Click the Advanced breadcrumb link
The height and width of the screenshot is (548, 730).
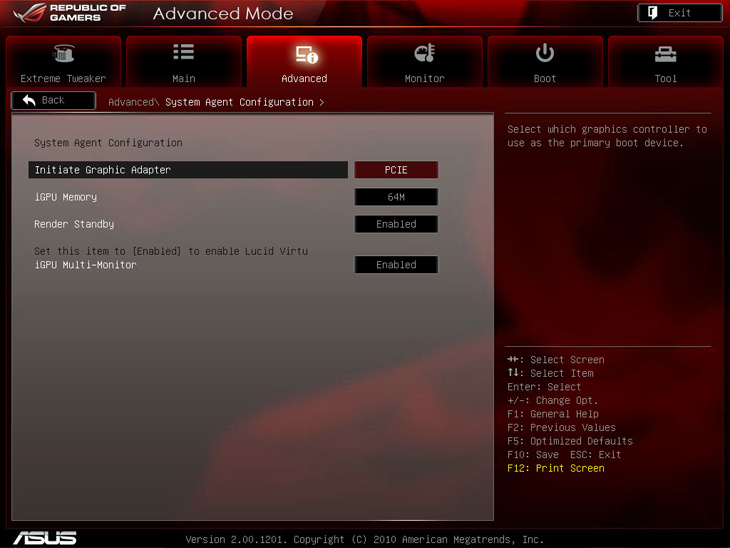coord(131,102)
